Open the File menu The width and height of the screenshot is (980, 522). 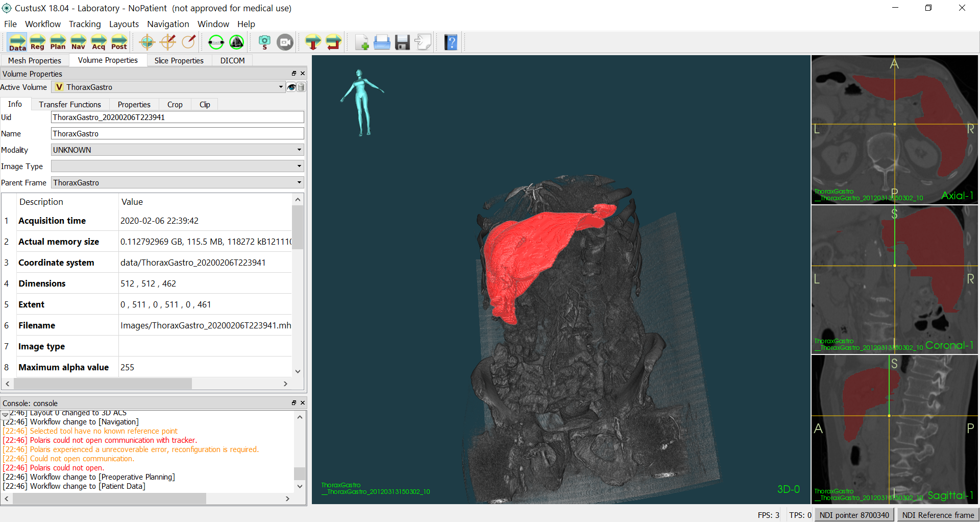coord(10,24)
